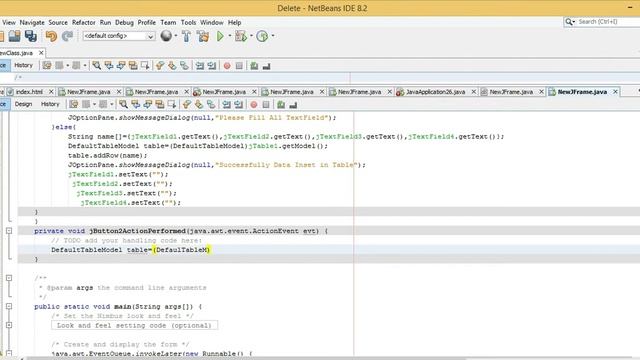This screenshot has height=360, width=640.
Task: Go to previous bookmark in NewJFrame editor toolbar
Action: click(187, 104)
